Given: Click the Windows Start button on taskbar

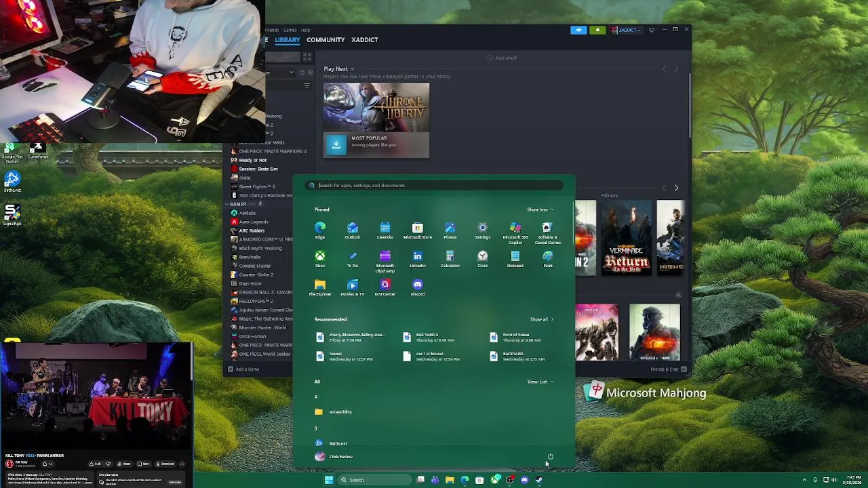Looking at the screenshot, I should 329,480.
